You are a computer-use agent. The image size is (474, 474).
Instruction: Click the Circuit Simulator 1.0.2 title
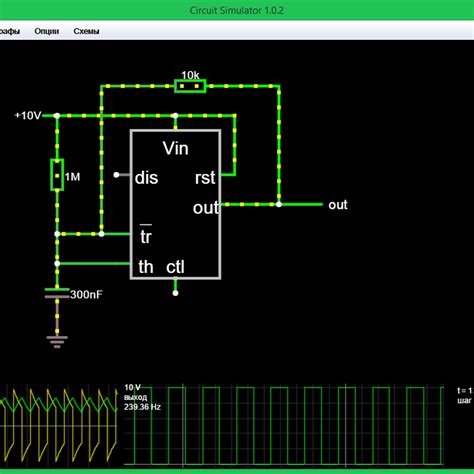coord(237,10)
